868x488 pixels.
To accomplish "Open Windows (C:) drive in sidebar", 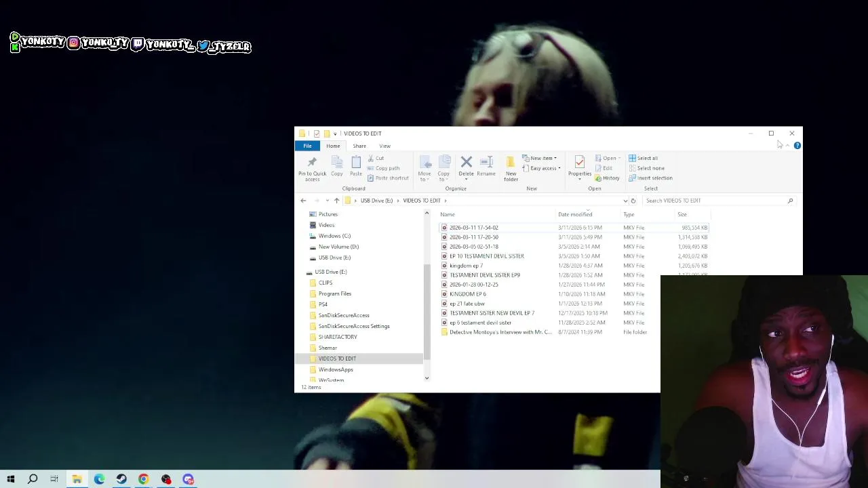I will click(334, 236).
